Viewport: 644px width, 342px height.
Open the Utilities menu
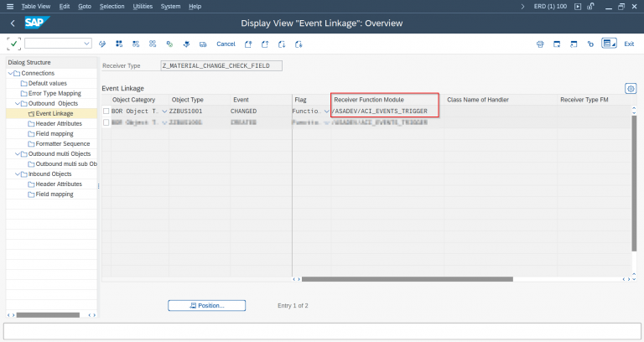[x=143, y=6]
